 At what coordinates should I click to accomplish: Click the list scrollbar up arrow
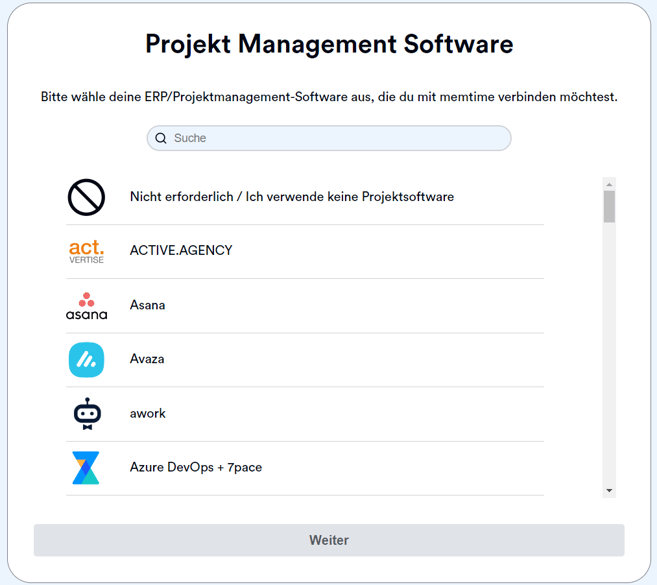point(609,184)
